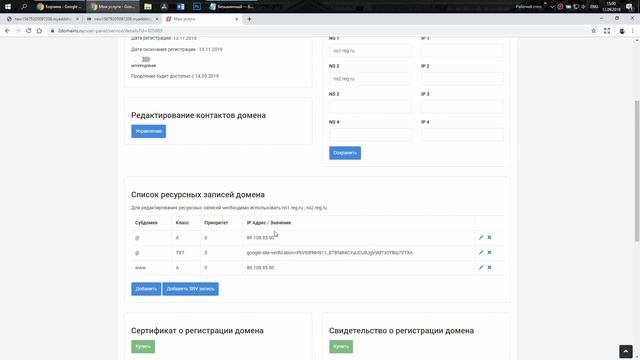Delete the TXT google-site-verification record
640x360 pixels.
click(x=489, y=253)
